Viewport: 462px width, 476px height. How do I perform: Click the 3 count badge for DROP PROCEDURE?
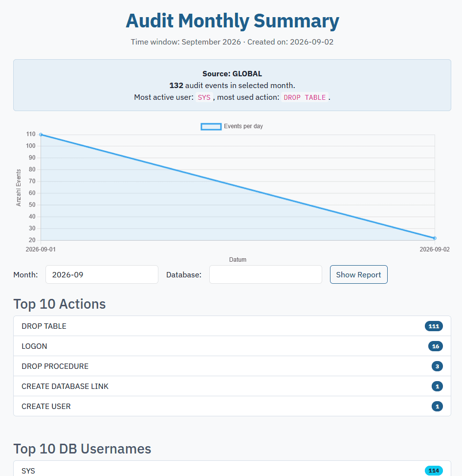[437, 366]
